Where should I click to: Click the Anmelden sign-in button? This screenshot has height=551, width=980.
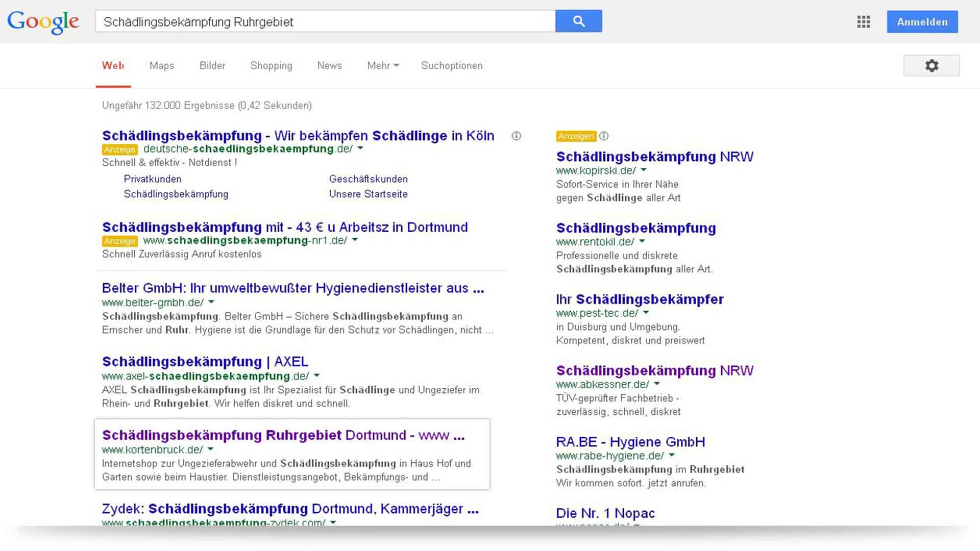tap(922, 22)
